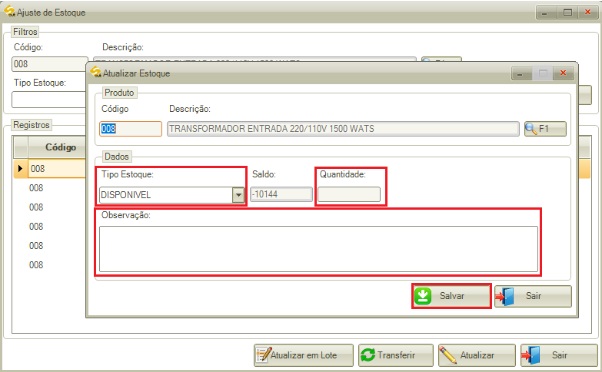Close the Atualizar Estoque dialog
The width and height of the screenshot is (602, 372).
click(x=563, y=73)
